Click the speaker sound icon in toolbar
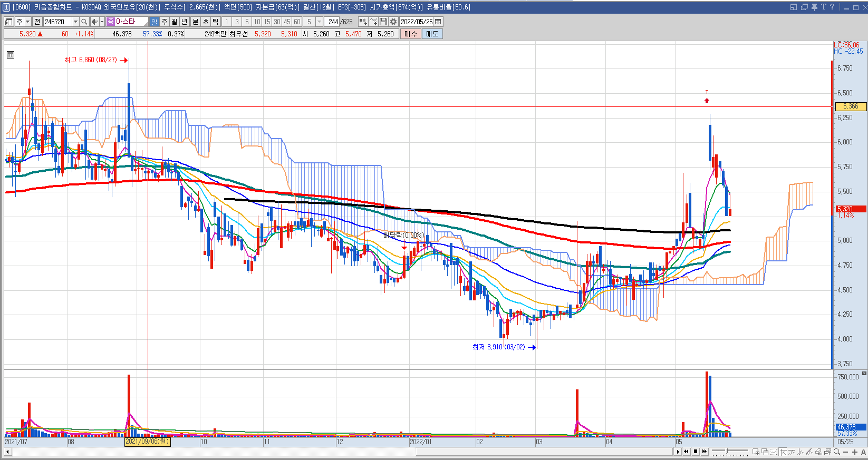This screenshot has height=460, width=868. [94, 22]
